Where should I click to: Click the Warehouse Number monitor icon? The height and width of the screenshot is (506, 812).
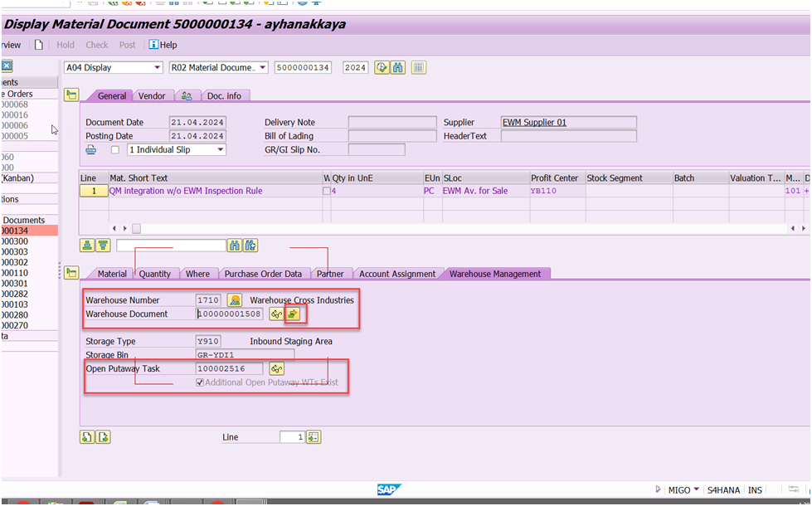click(x=235, y=300)
